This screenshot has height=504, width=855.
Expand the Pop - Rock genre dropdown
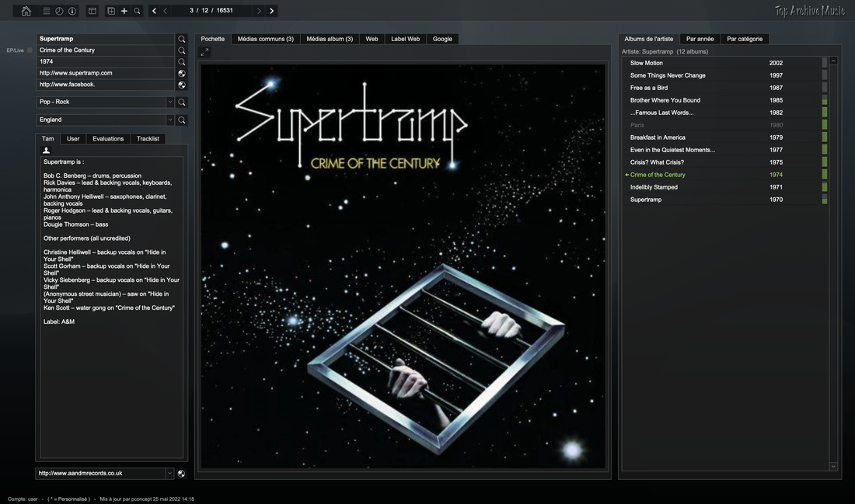point(170,102)
